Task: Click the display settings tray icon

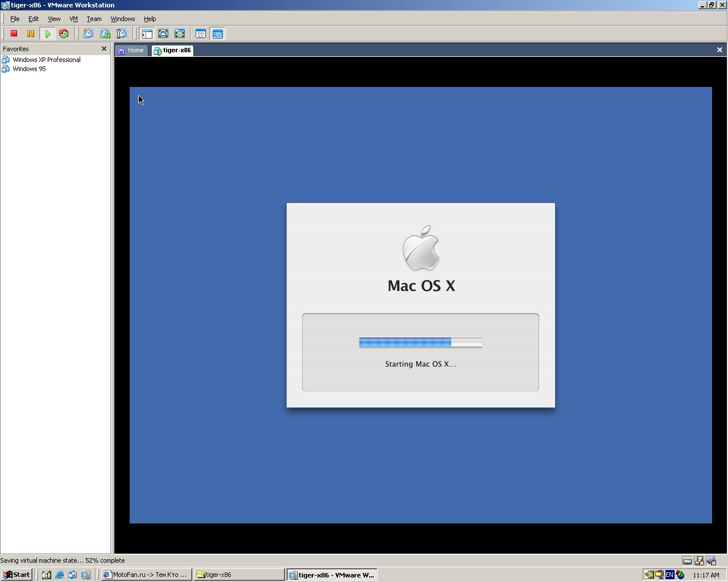Action: point(659,575)
